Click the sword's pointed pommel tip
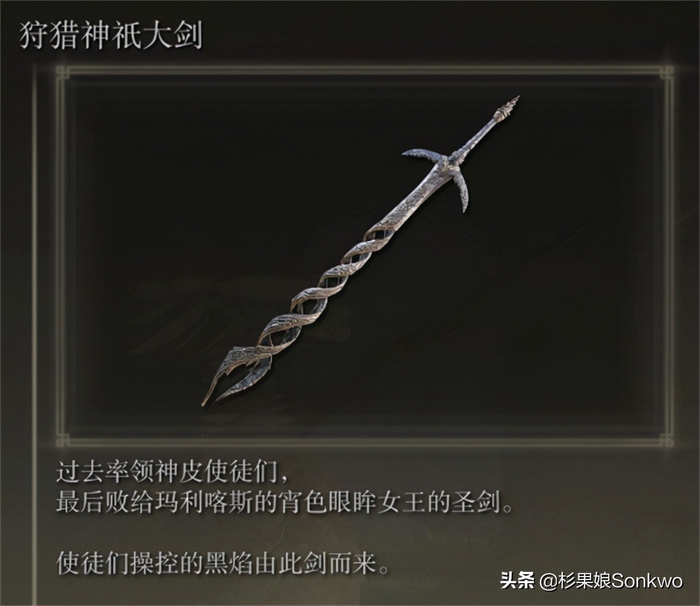 click(x=512, y=103)
